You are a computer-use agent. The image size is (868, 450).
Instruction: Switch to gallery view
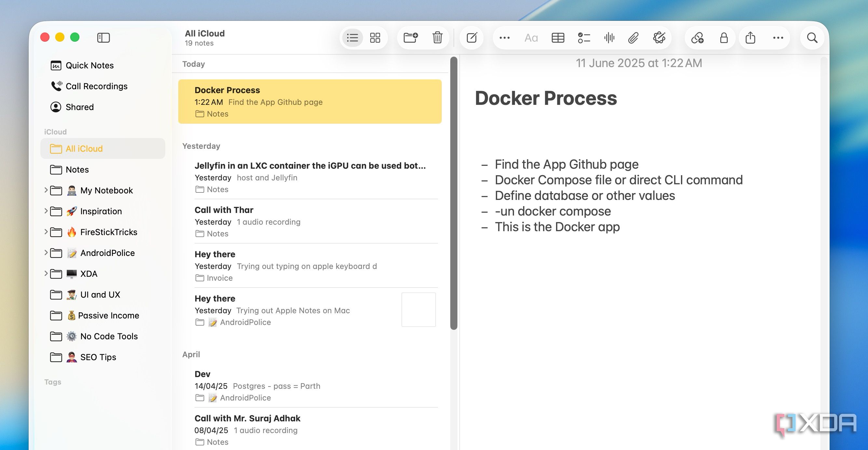point(375,37)
